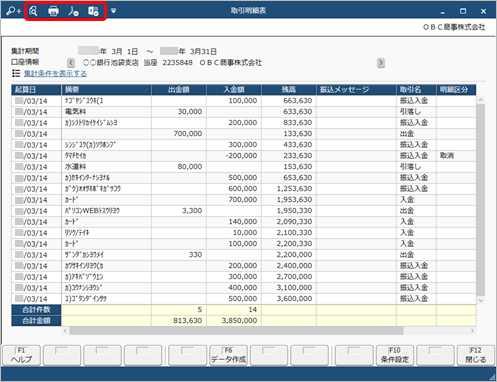This screenshot has height=382, width=497.
Task: Click the horizontal scrollbar right arrow
Action: coord(472,331)
